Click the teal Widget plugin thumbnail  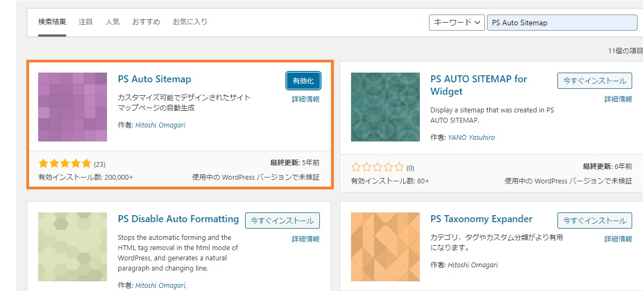click(385, 107)
